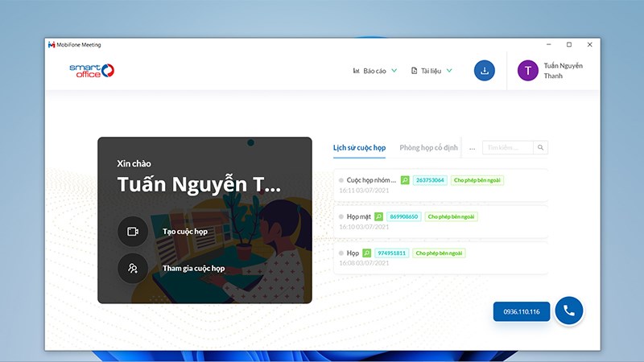
Task: Click the Báo cáo chart icon
Action: (356, 71)
